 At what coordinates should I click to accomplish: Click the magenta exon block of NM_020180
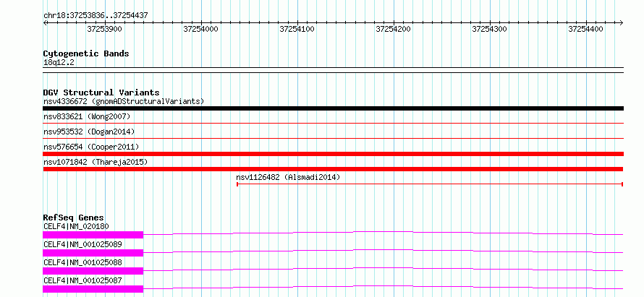point(93,235)
